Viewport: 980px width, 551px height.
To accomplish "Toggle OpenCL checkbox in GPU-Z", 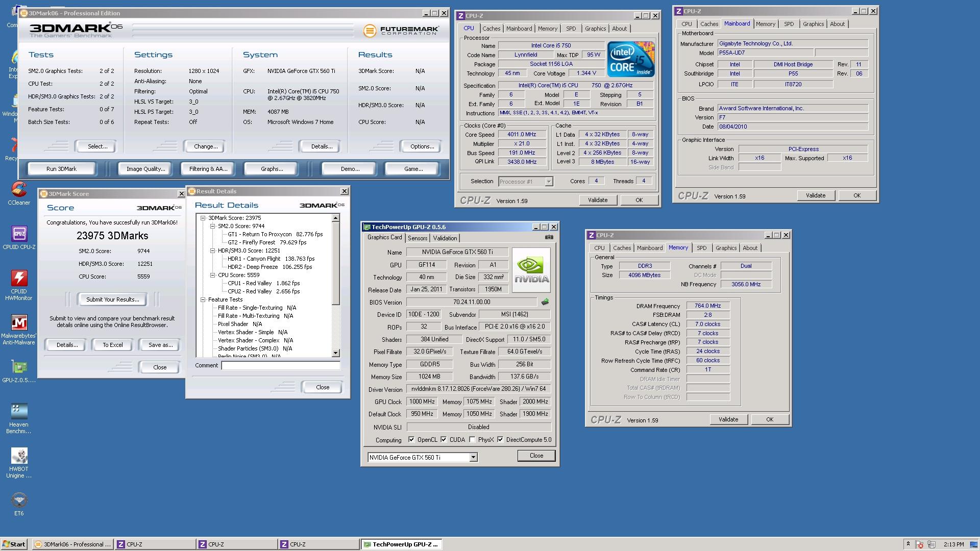I will (x=411, y=440).
